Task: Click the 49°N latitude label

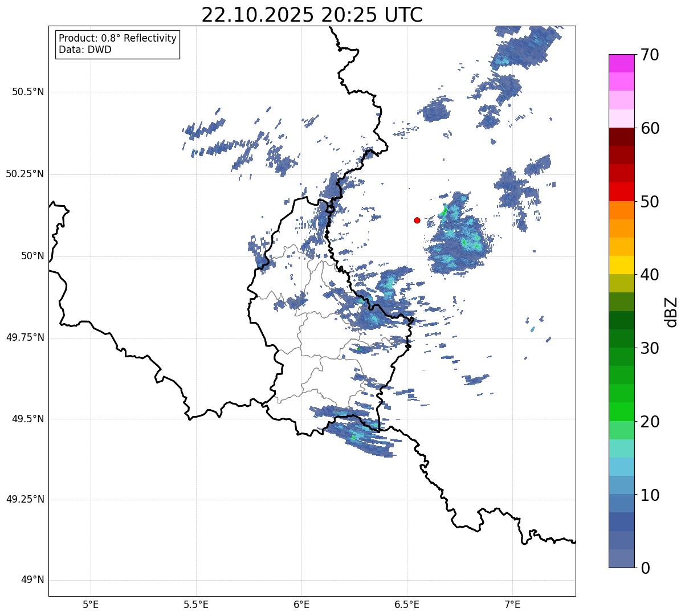Action: click(x=32, y=580)
